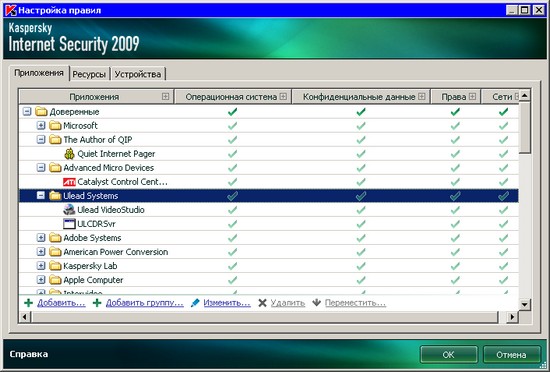Click the horizontal scrollbar right arrow
Viewport: 550px width, 372px height.
click(x=512, y=317)
